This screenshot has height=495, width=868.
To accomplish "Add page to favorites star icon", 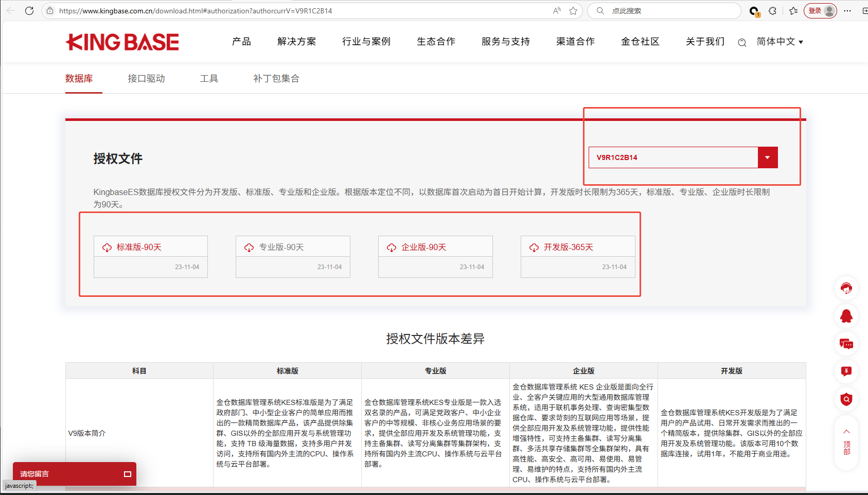I will (573, 11).
